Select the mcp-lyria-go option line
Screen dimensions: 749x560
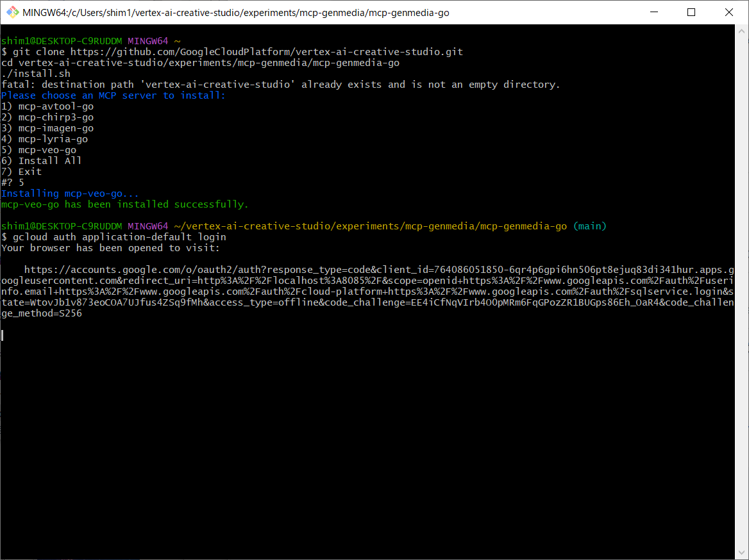point(45,139)
